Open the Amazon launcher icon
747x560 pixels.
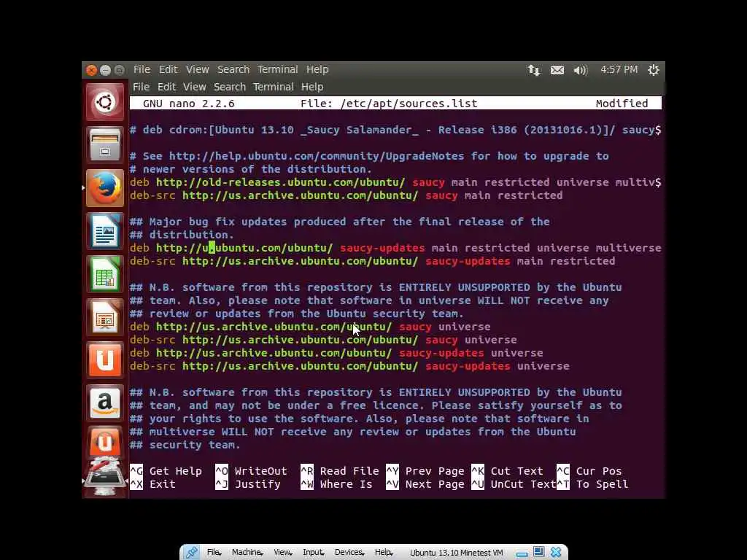[x=105, y=403]
